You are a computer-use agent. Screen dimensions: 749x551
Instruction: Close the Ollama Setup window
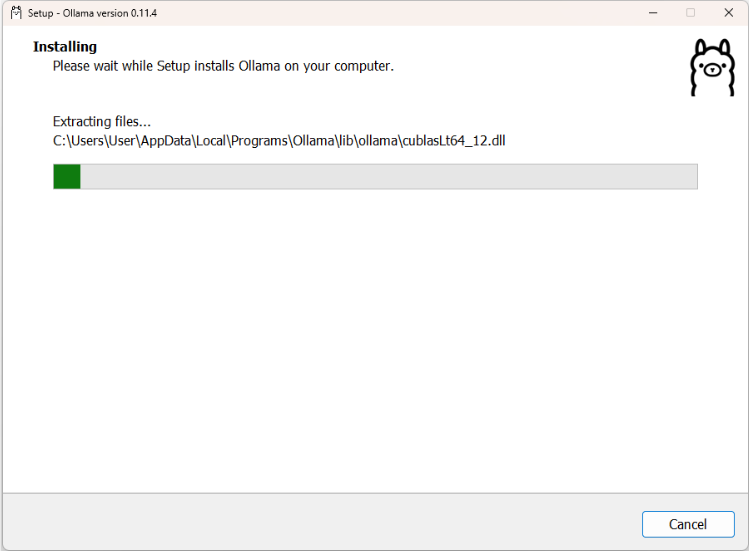coord(728,13)
